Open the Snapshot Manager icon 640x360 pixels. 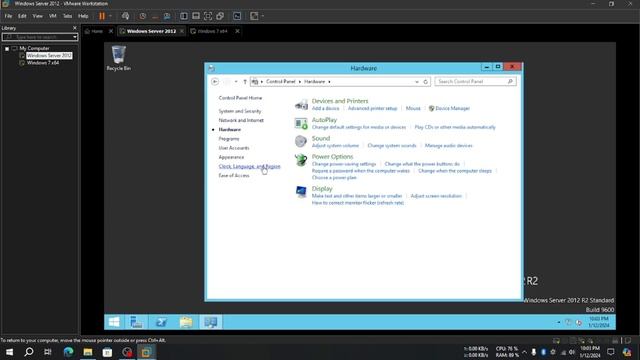pos(167,16)
